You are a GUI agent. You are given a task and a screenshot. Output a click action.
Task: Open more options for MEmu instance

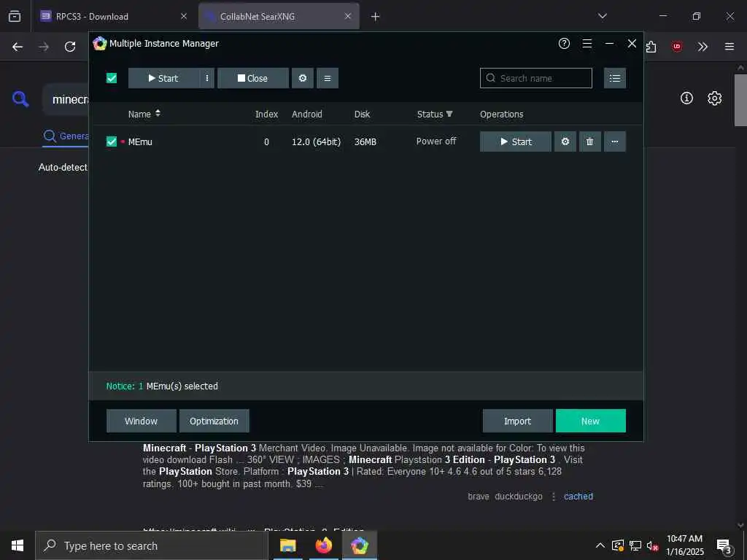pos(615,141)
